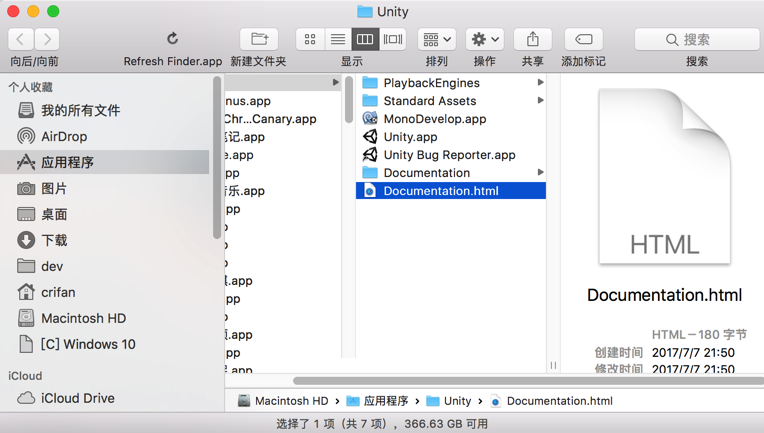Click the sidebar vertical scrollbar
764x433 pixels.
click(217, 158)
